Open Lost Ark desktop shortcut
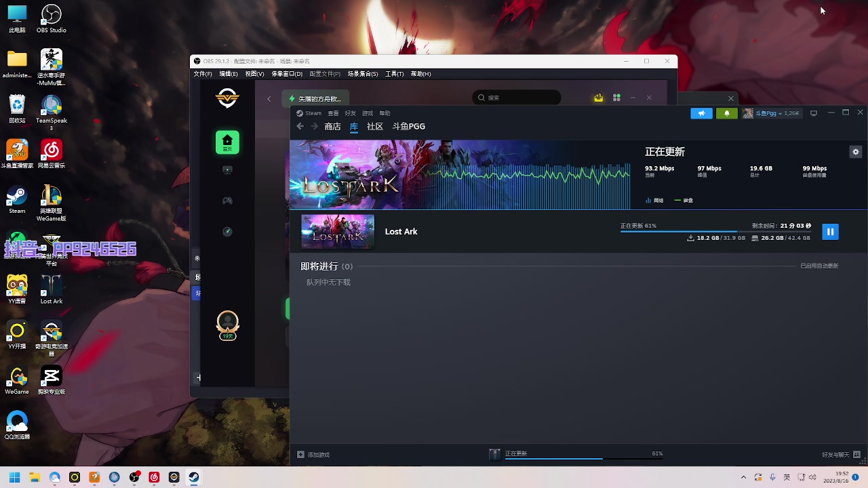 (52, 290)
